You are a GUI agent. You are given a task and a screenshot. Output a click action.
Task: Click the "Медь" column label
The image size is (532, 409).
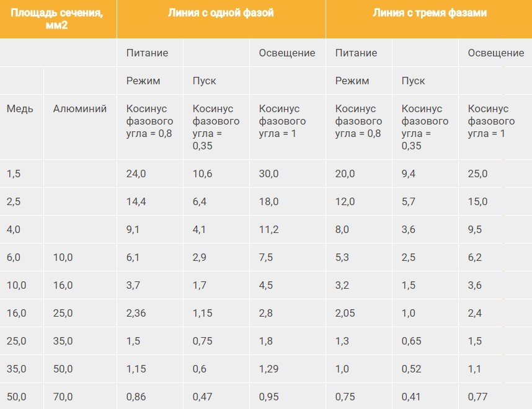point(20,109)
